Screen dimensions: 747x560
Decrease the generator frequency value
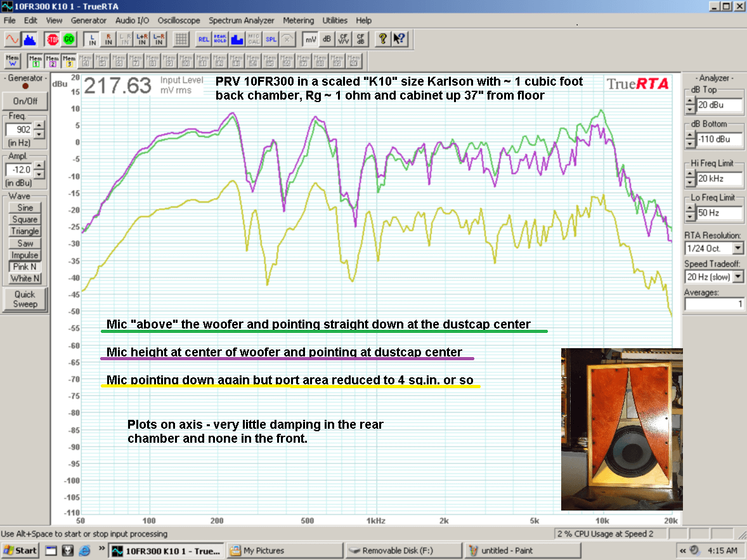coord(39,134)
